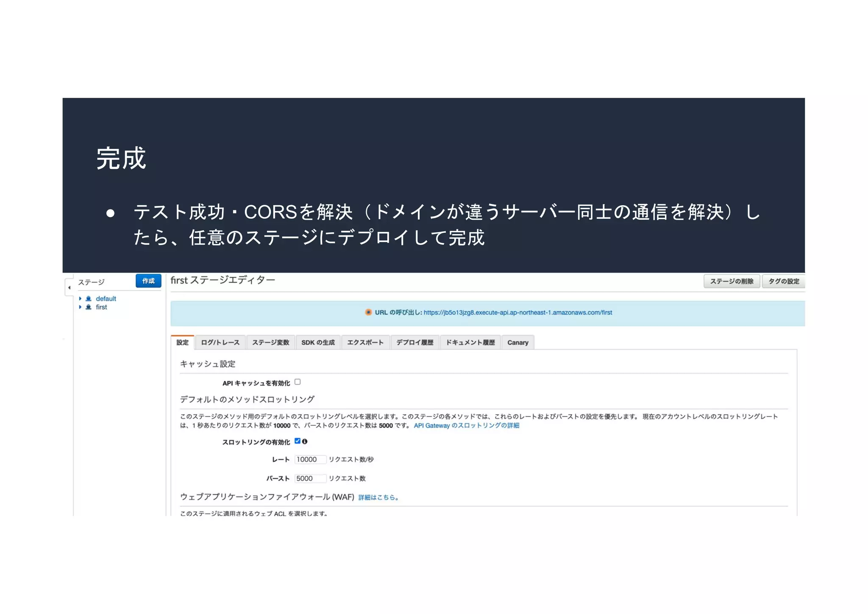
Task: Switch to the エクスポート tab
Action: tap(365, 342)
